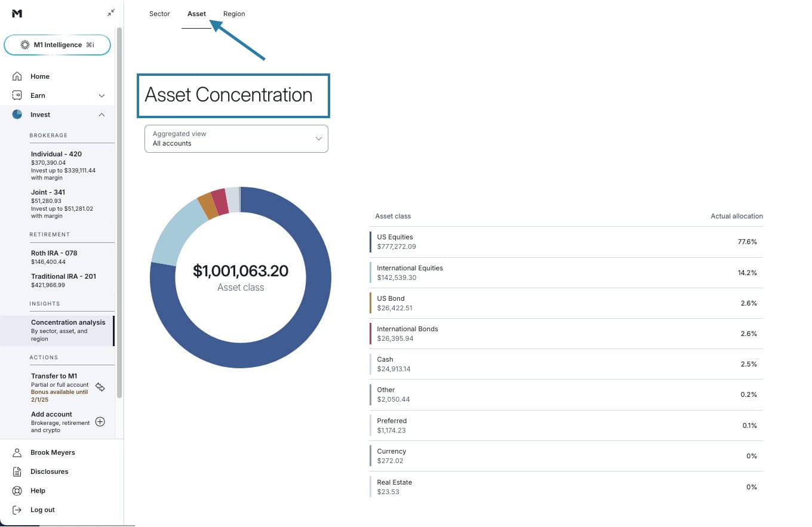Switch to the Sector tab
This screenshot has width=812, height=527.
click(159, 14)
